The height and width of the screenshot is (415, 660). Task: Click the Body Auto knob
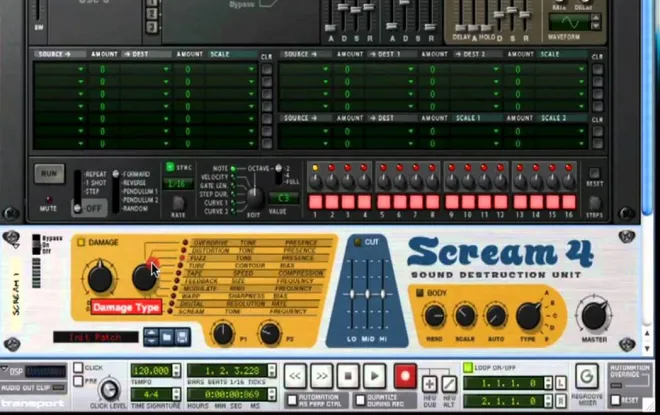496,317
